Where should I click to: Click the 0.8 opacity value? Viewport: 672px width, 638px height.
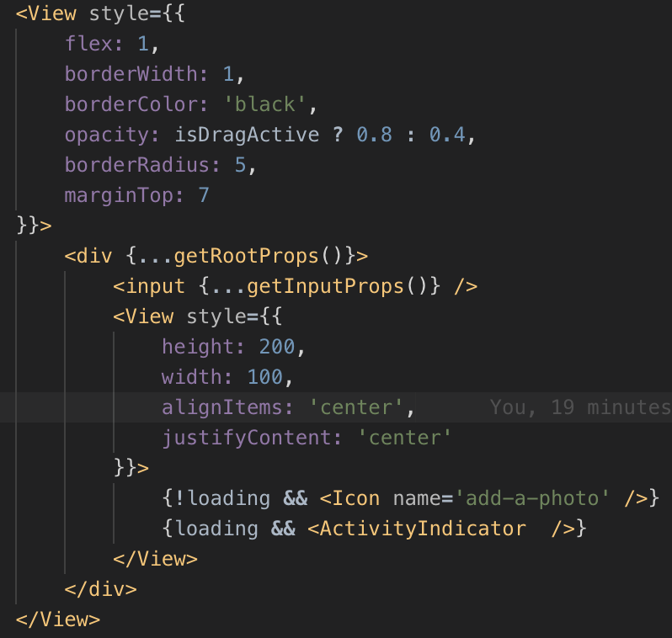(x=375, y=135)
